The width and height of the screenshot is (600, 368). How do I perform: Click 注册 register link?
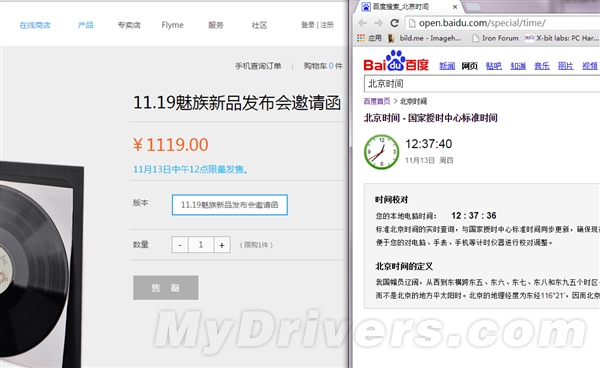[x=327, y=25]
